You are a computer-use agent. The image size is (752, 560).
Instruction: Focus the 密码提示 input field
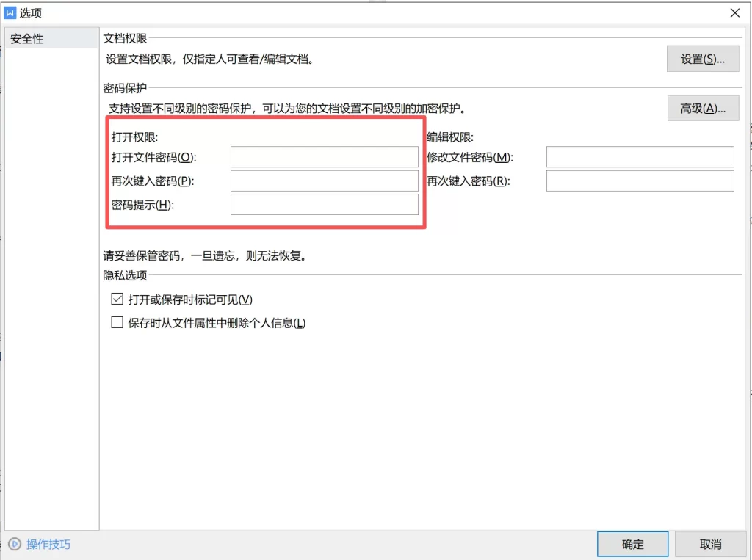point(324,204)
